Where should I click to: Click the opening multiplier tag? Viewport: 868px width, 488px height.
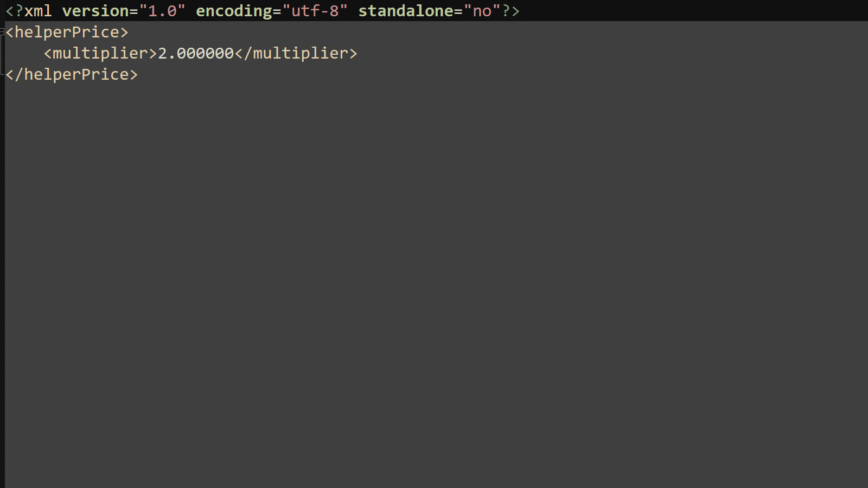click(x=100, y=53)
